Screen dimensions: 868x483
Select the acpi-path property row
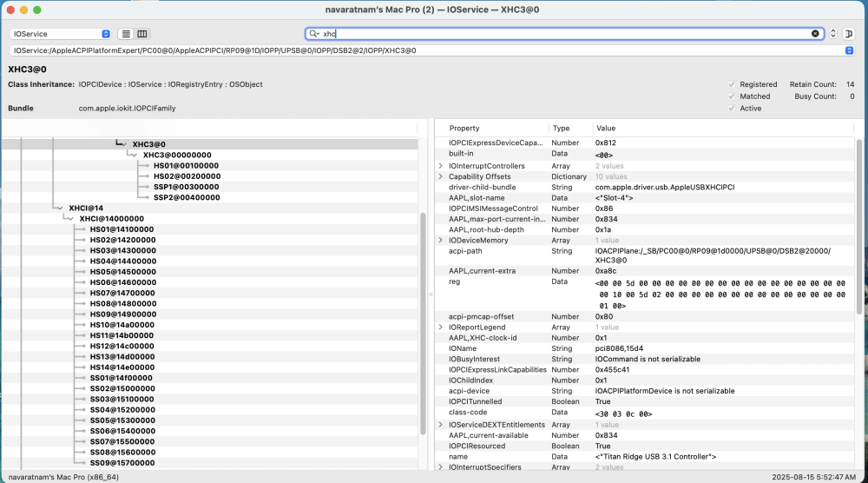(x=645, y=255)
